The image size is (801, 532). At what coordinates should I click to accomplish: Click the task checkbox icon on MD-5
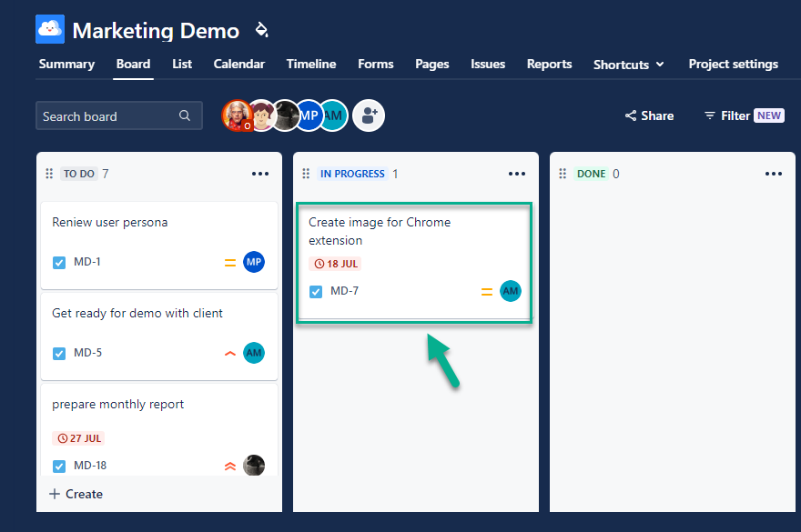click(59, 354)
